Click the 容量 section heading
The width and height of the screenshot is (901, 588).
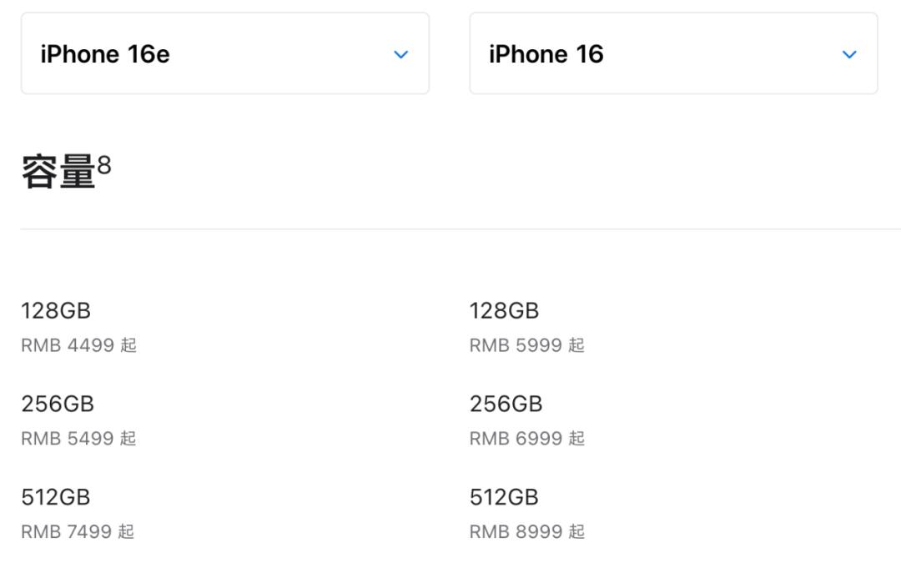point(58,173)
